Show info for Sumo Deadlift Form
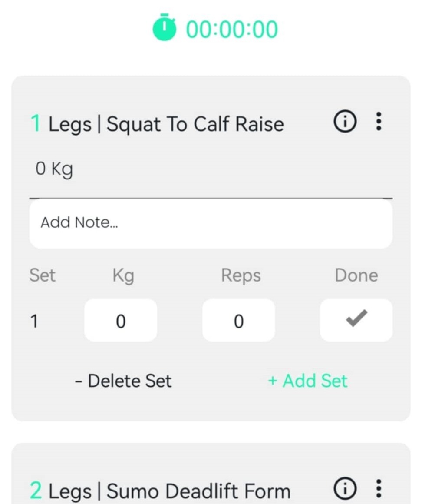The width and height of the screenshot is (422, 504). point(345,489)
